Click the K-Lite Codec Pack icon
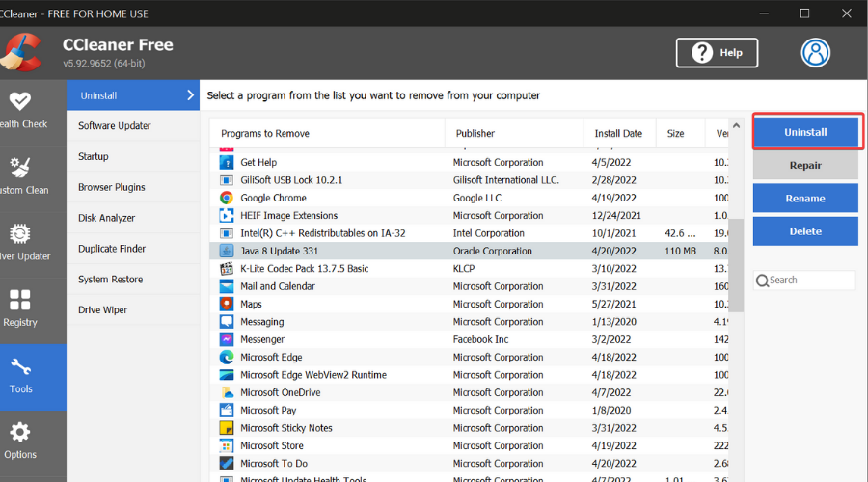Image resolution: width=868 pixels, height=482 pixels. 227,268
